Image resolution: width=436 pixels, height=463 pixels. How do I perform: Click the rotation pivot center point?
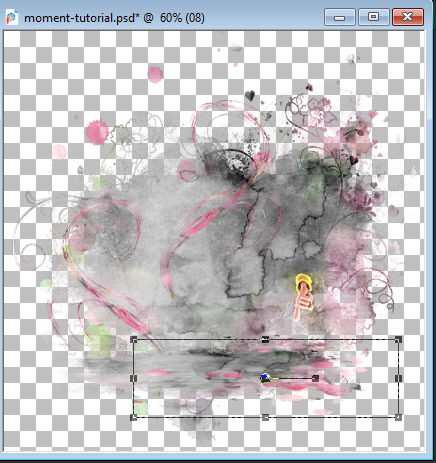pyautogui.click(x=265, y=378)
